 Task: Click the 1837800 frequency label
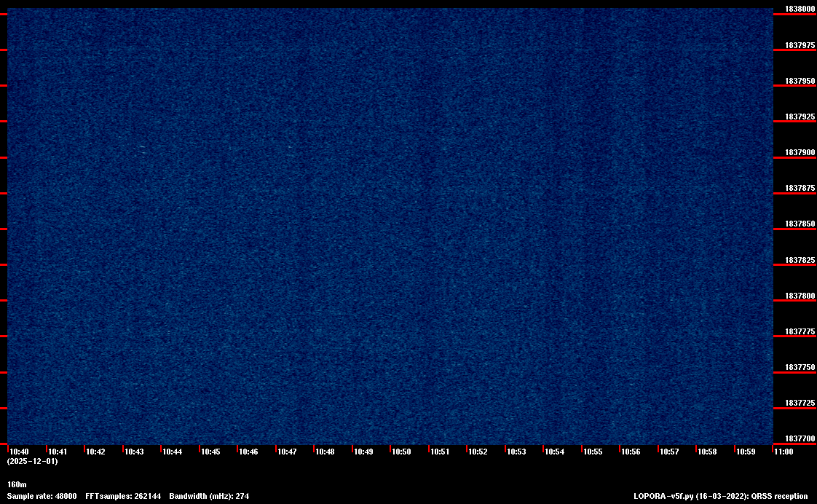pyautogui.click(x=800, y=296)
